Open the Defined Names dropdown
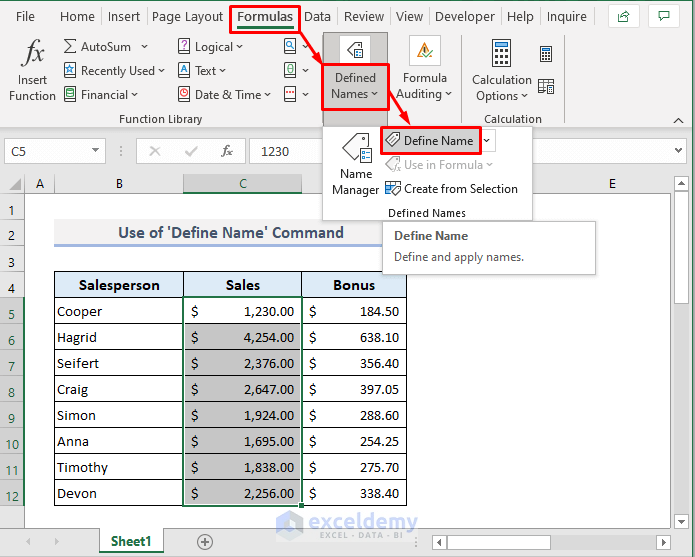695x557 pixels. pyautogui.click(x=355, y=86)
